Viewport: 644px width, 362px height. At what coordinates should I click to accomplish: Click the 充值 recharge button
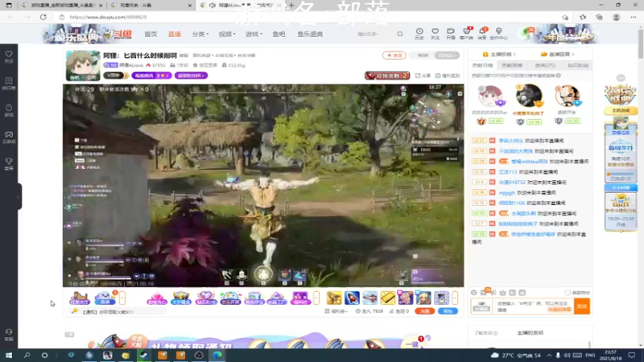tap(425, 311)
